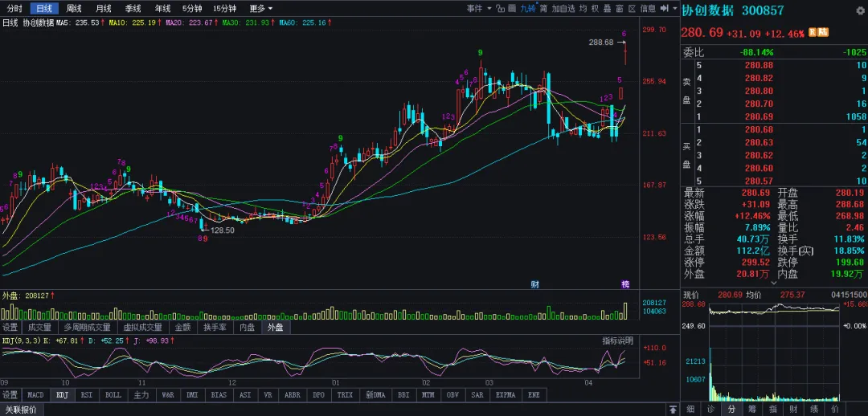Screen dimensions: 868x416
Task: Click the scroll-to-top arrow icon at bottom
Action: (673, 410)
